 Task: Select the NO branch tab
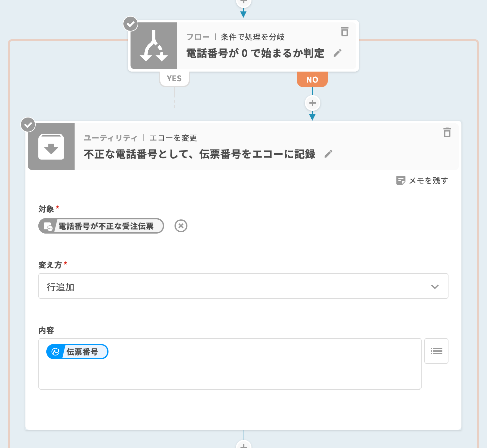(x=312, y=79)
